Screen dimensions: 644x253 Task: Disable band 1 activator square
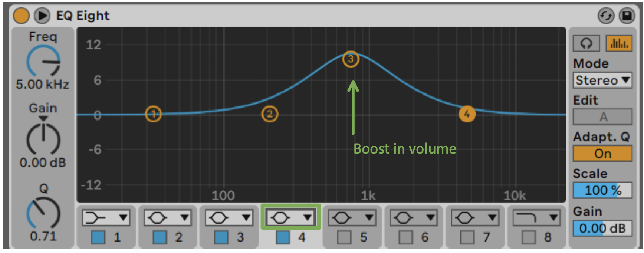[x=98, y=237]
